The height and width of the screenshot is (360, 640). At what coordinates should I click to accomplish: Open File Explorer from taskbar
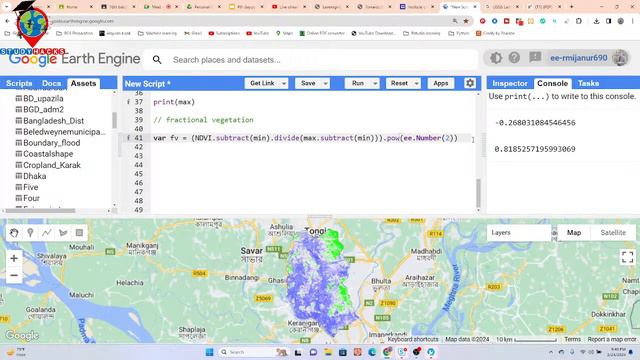pos(328,352)
